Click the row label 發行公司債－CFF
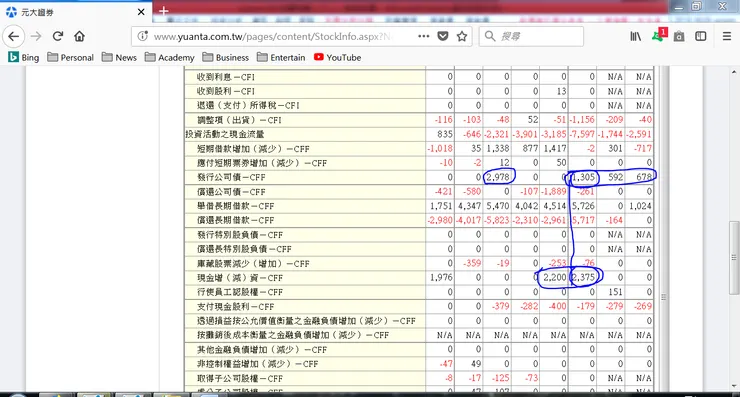 tap(231, 177)
